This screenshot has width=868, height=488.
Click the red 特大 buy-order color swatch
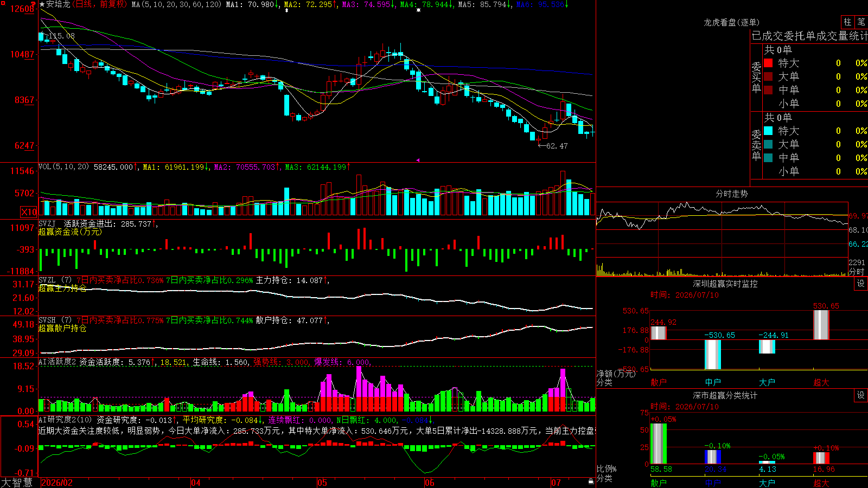coord(768,63)
